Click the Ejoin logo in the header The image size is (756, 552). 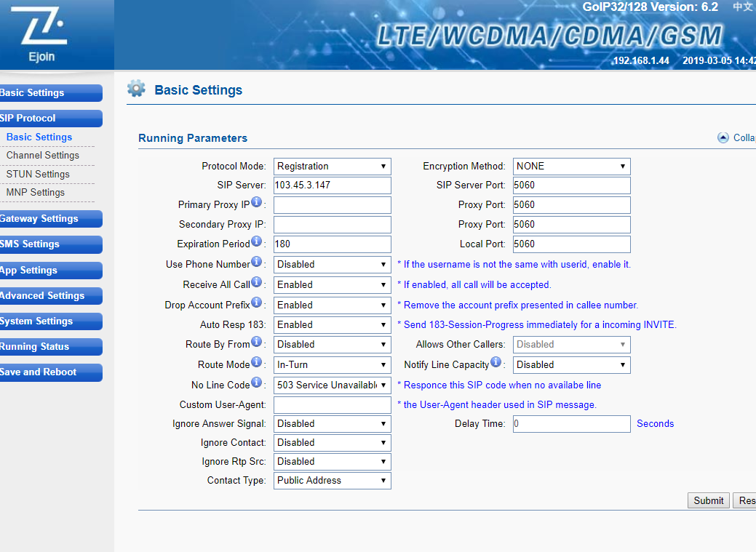click(42, 33)
